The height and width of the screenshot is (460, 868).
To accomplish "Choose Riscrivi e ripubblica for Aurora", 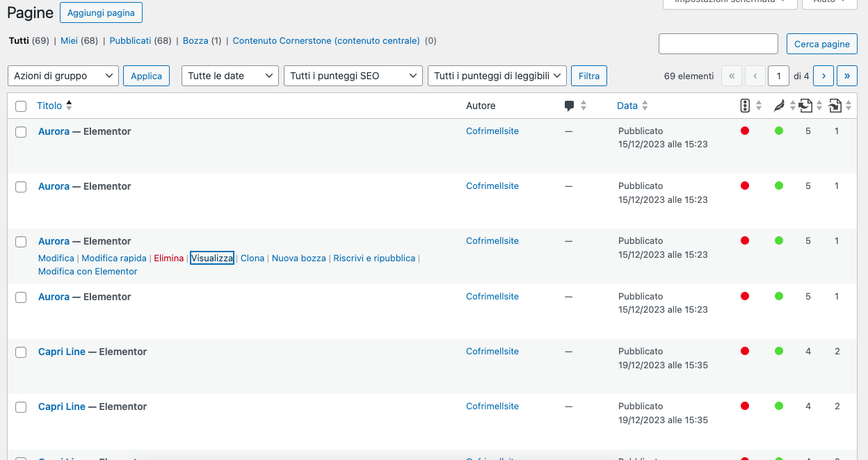I will click(x=374, y=258).
